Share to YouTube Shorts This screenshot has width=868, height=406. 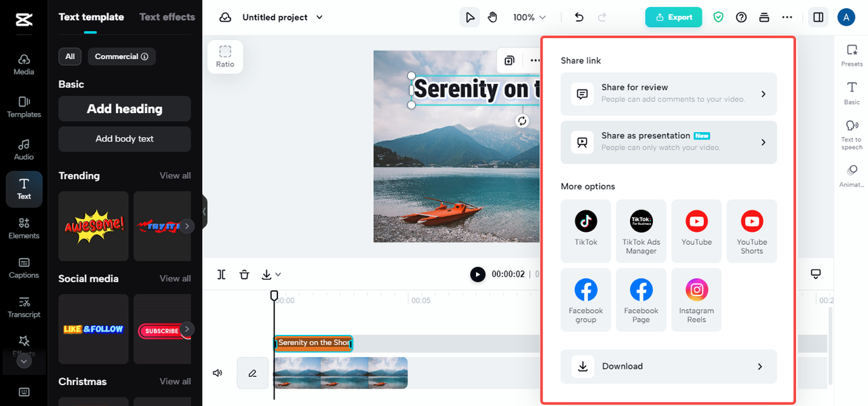(x=752, y=230)
